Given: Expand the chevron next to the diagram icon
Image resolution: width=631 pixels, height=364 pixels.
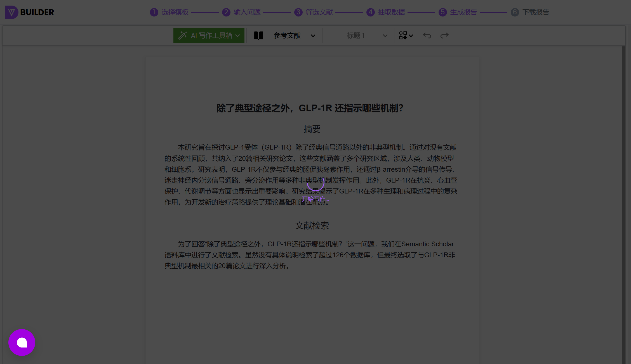Looking at the screenshot, I should coord(411,35).
